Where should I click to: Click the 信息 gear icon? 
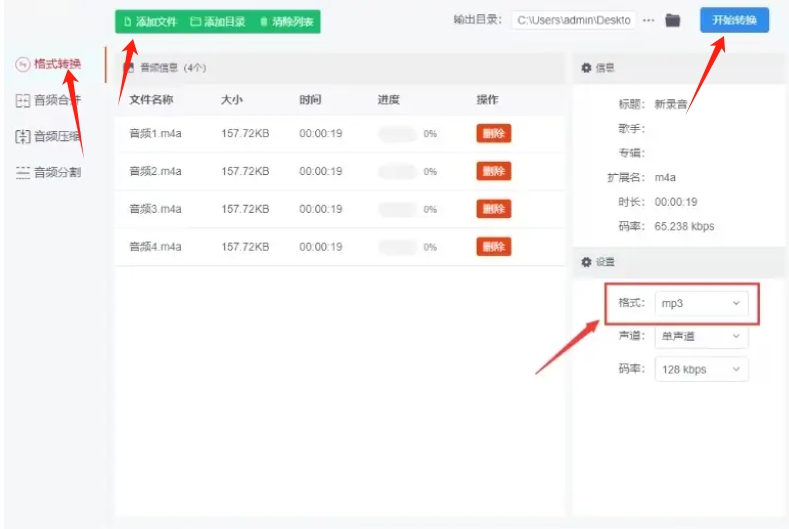(586, 67)
